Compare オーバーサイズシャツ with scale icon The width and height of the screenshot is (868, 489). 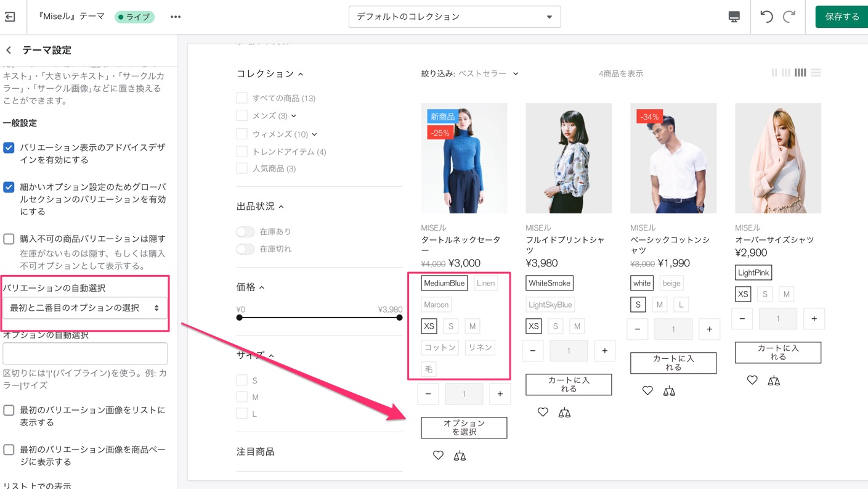point(774,380)
